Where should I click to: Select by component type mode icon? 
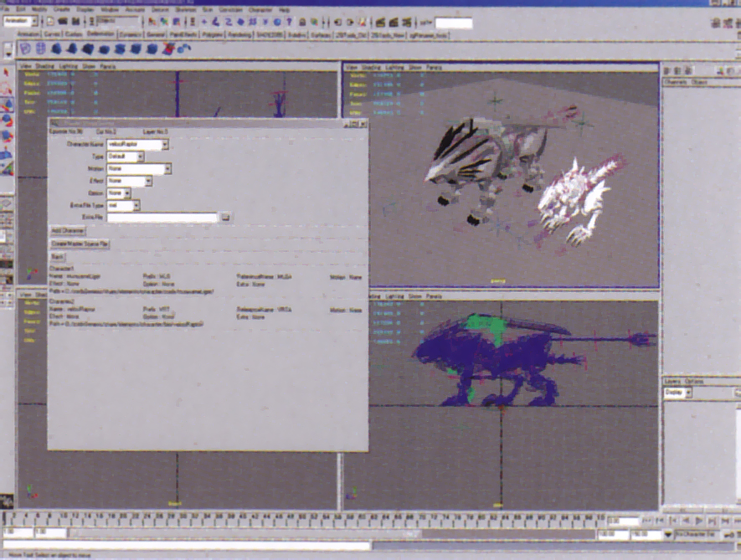tap(177, 22)
